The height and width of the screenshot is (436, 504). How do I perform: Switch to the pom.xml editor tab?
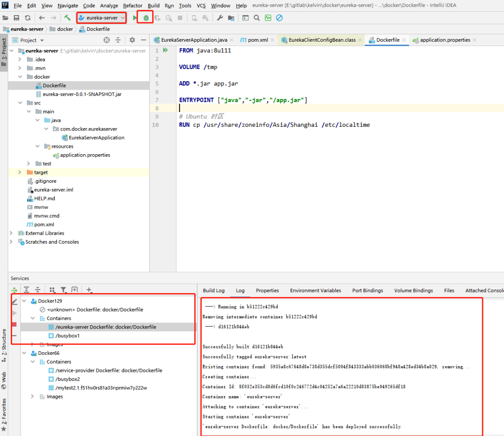tap(257, 40)
